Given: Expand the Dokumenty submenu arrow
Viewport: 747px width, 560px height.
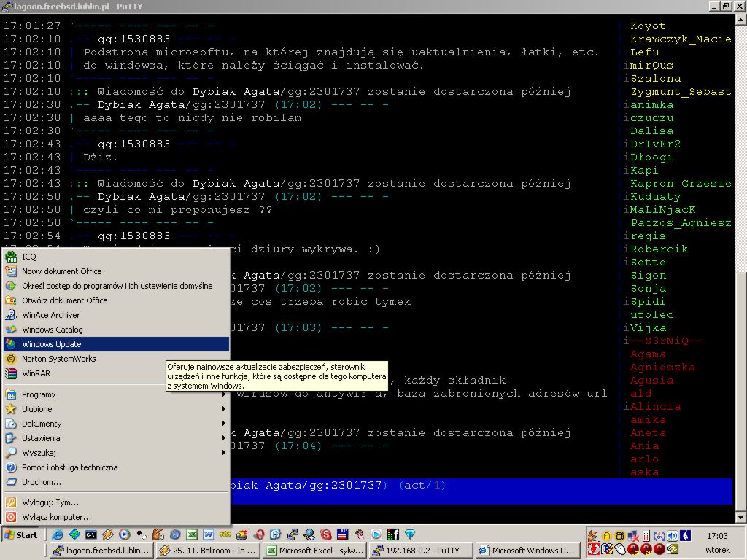Looking at the screenshot, I should point(223,424).
